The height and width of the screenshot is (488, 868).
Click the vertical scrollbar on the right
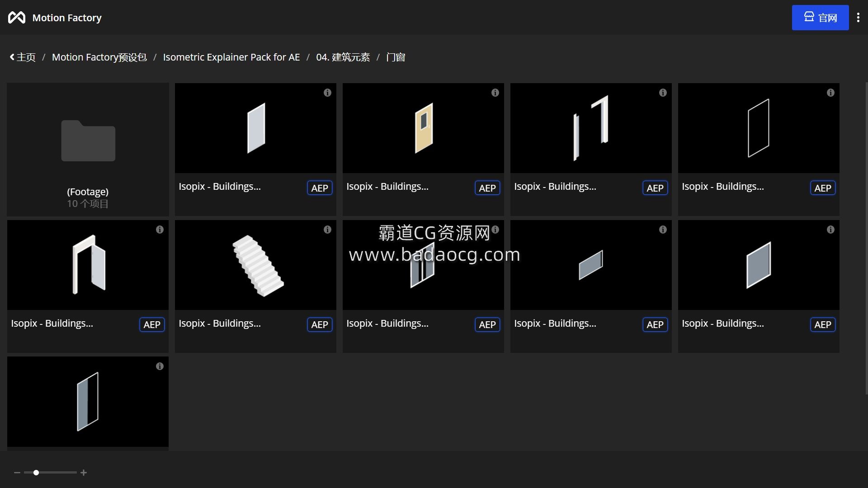(866, 238)
